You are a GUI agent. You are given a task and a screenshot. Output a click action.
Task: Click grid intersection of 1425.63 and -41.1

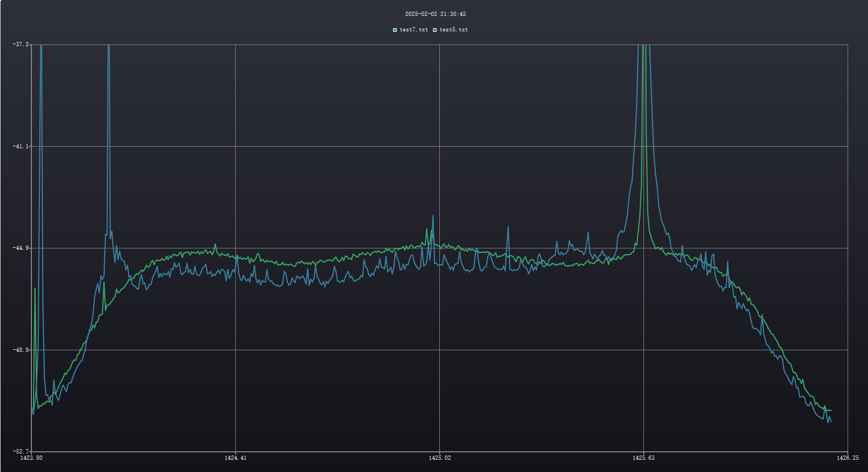click(644, 146)
